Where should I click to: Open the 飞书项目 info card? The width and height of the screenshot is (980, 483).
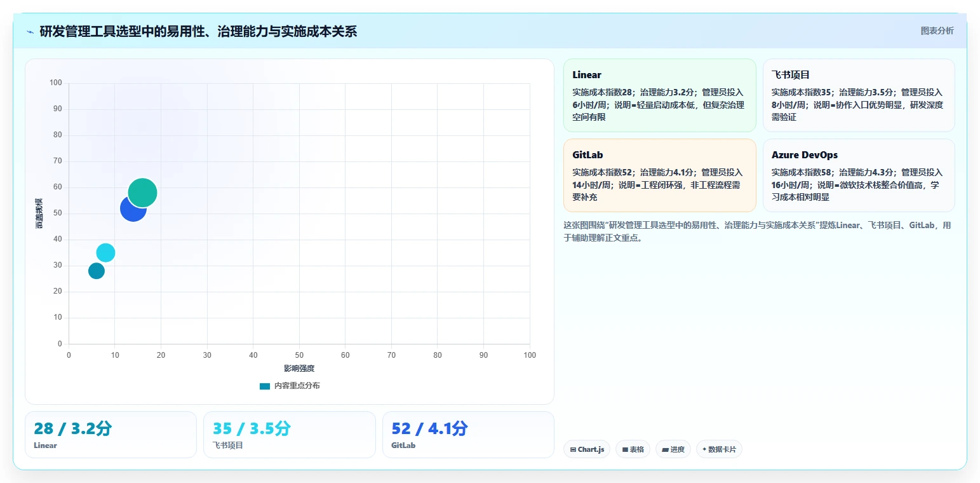pos(859,95)
